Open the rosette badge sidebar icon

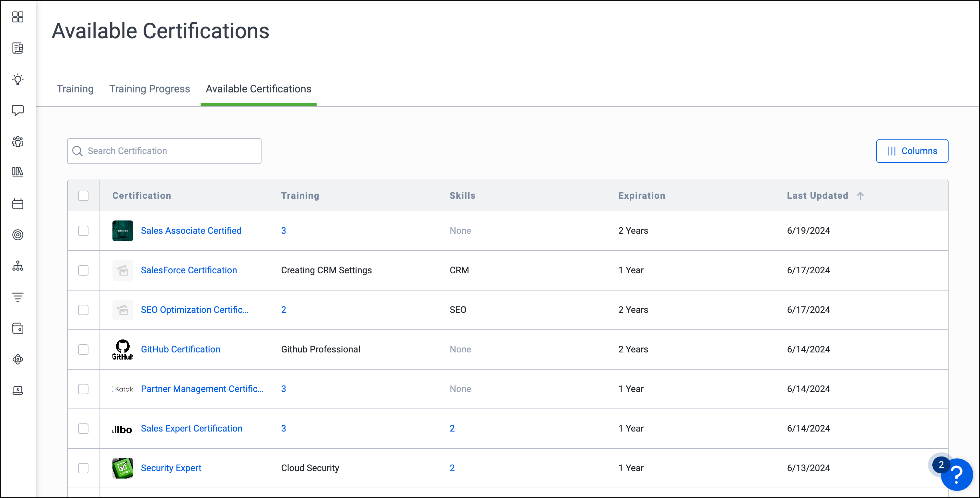tap(17, 359)
